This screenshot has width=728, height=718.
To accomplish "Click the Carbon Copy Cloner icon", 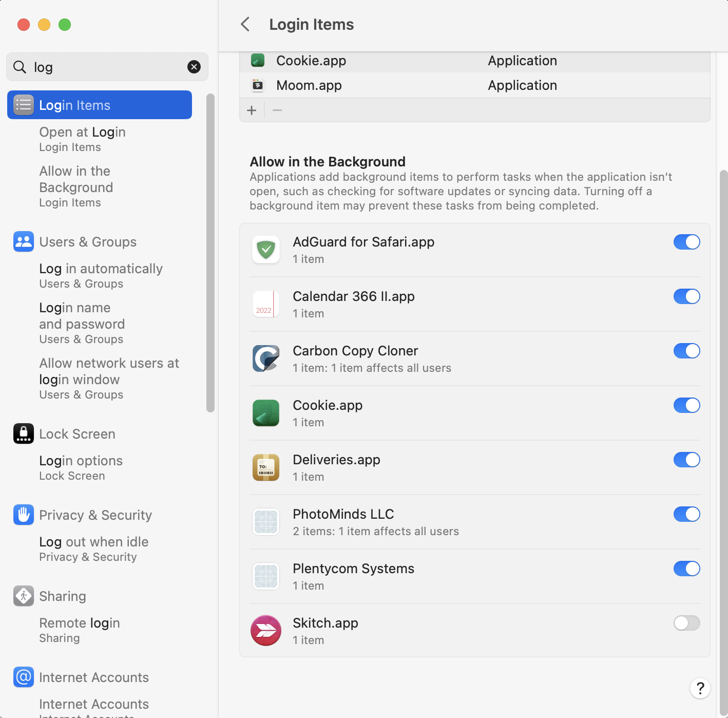I will click(266, 358).
